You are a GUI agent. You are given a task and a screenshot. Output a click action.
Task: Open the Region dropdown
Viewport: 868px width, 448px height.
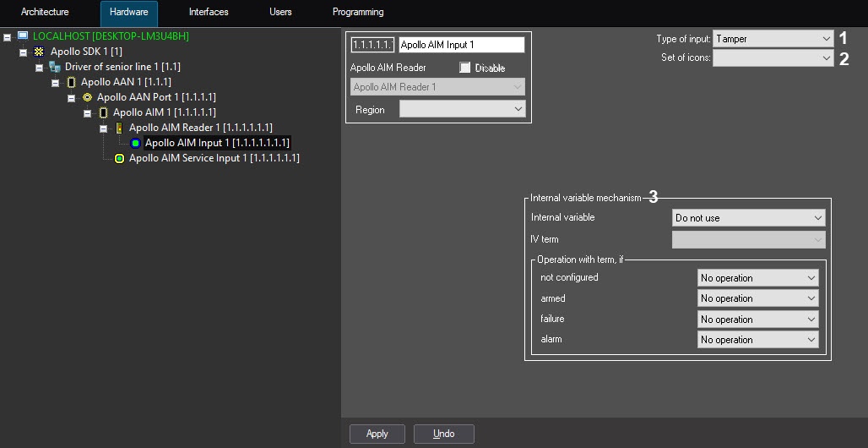(462, 109)
